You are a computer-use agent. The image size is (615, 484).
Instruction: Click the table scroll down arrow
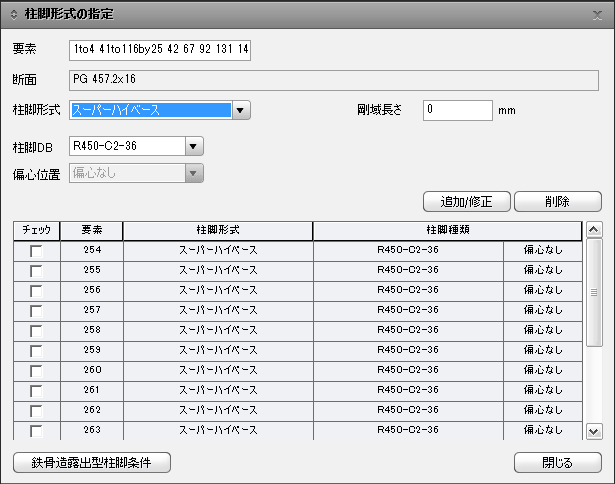coord(594,432)
